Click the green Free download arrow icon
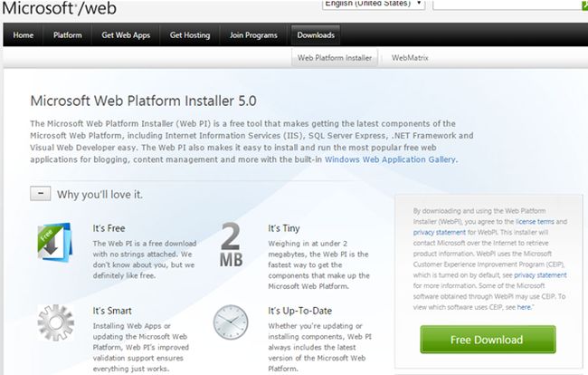This screenshot has width=588, height=375. (x=55, y=243)
